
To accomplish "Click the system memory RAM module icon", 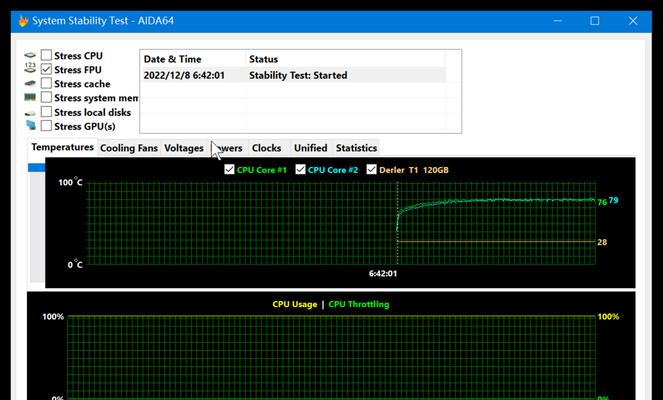I will tap(30, 98).
